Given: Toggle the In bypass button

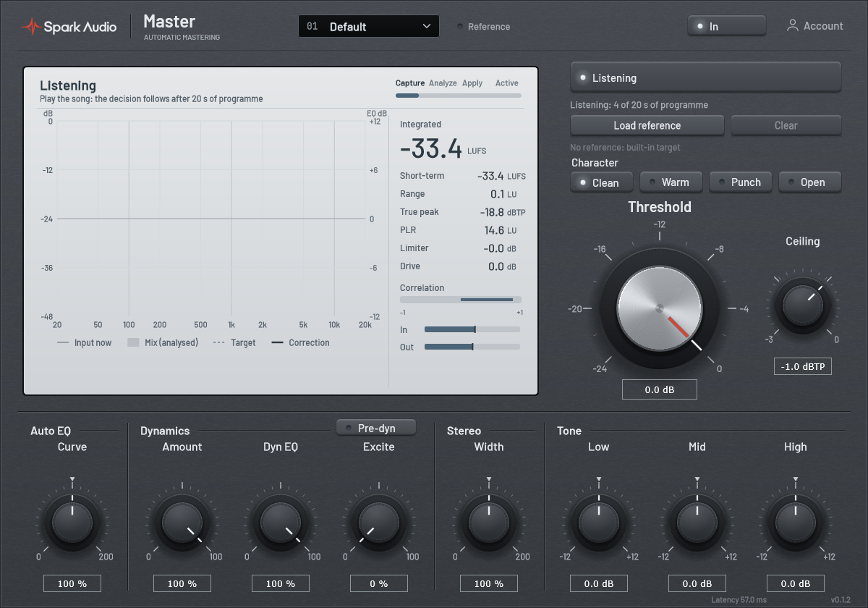Looking at the screenshot, I should tap(727, 26).
